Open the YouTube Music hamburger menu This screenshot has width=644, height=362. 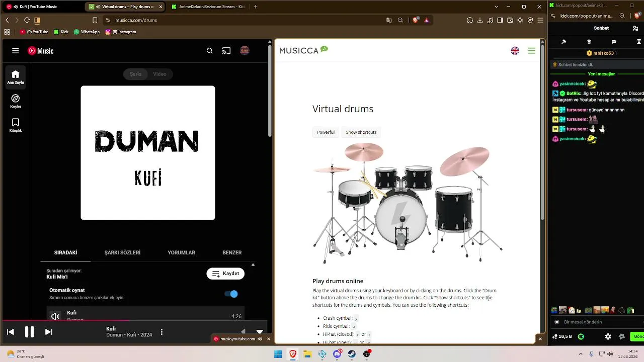tap(16, 51)
